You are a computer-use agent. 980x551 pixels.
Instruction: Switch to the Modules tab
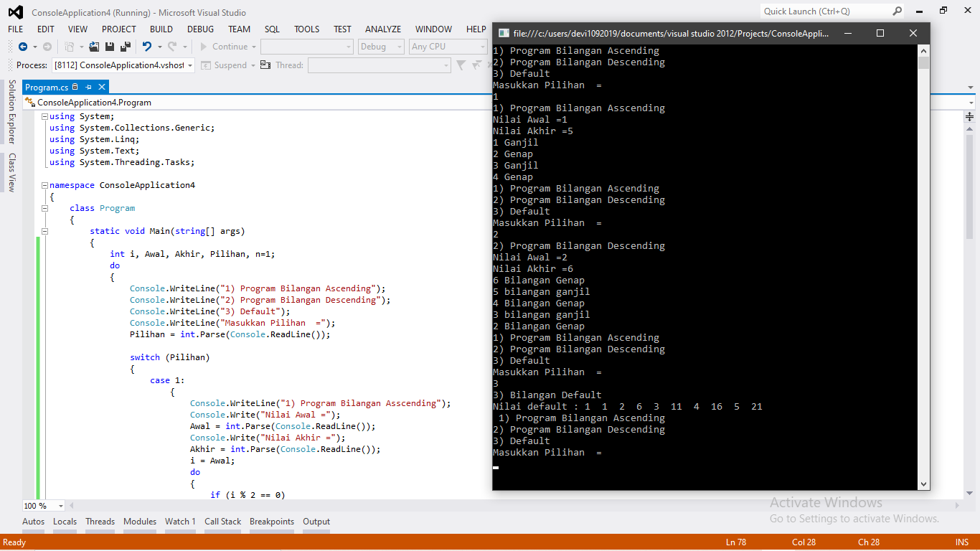point(140,522)
